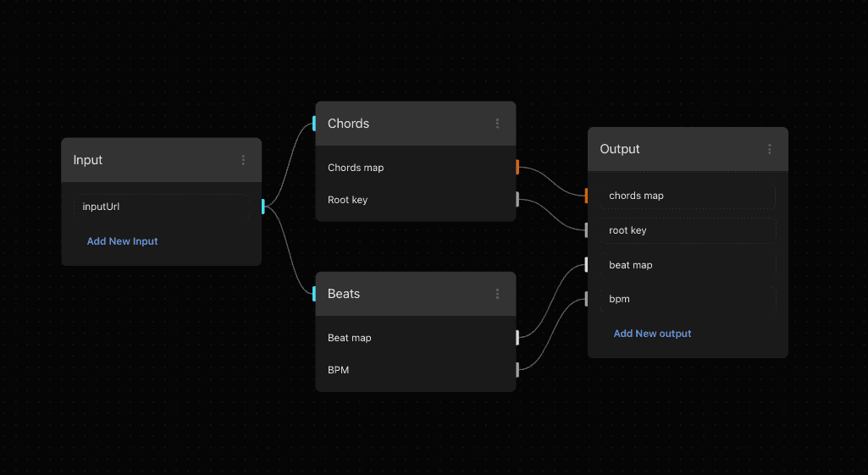Open the Chords node three-dot menu
The height and width of the screenshot is (475, 868).
point(497,124)
